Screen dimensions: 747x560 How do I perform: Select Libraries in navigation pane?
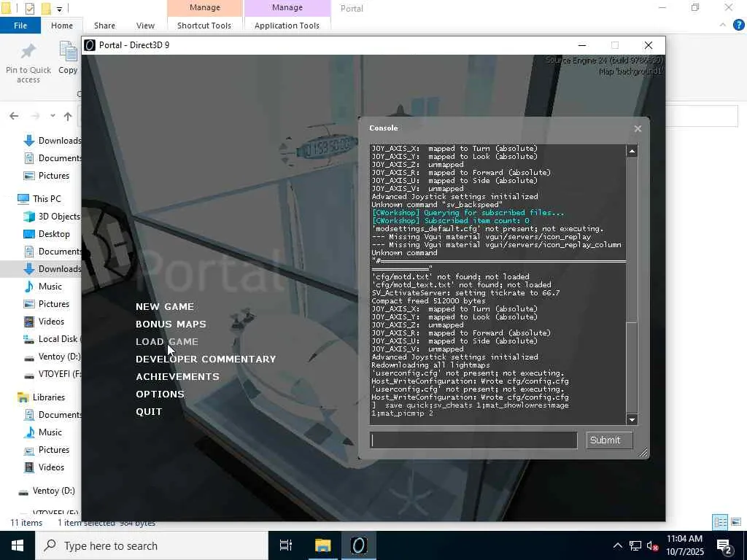pyautogui.click(x=41, y=397)
